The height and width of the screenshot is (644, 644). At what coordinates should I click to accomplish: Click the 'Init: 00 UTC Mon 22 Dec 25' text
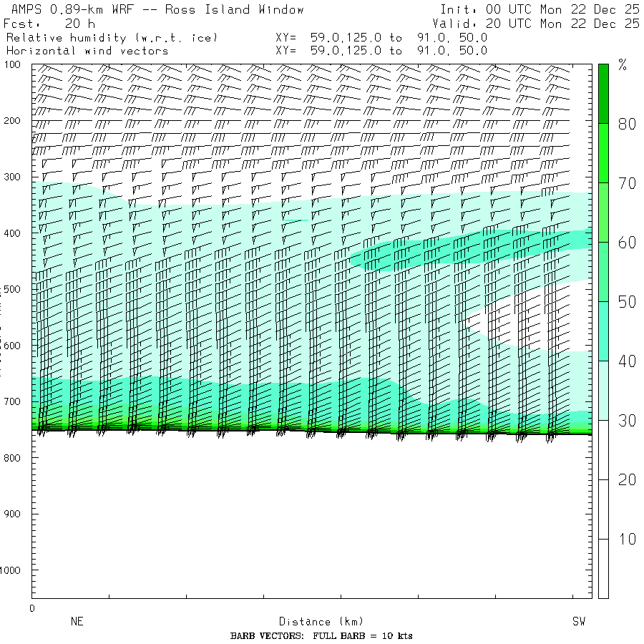coord(540,9)
